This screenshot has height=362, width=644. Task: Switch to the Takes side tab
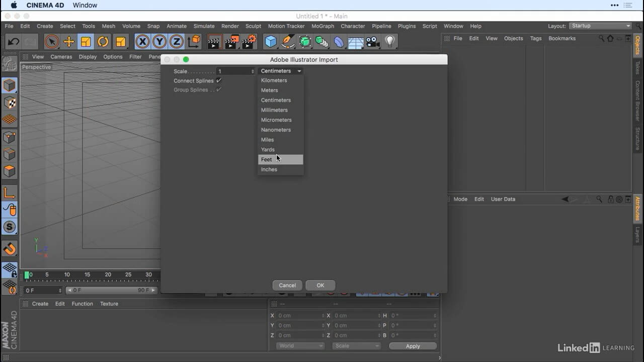click(x=637, y=68)
